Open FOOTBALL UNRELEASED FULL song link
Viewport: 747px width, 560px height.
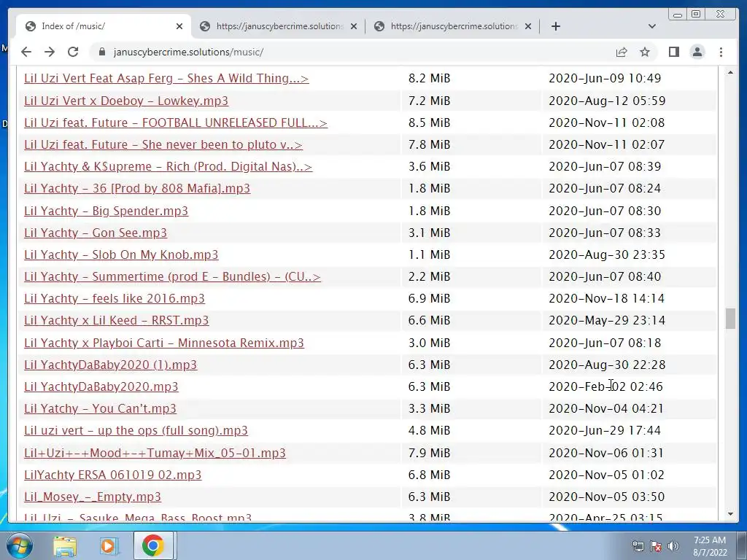tap(176, 122)
